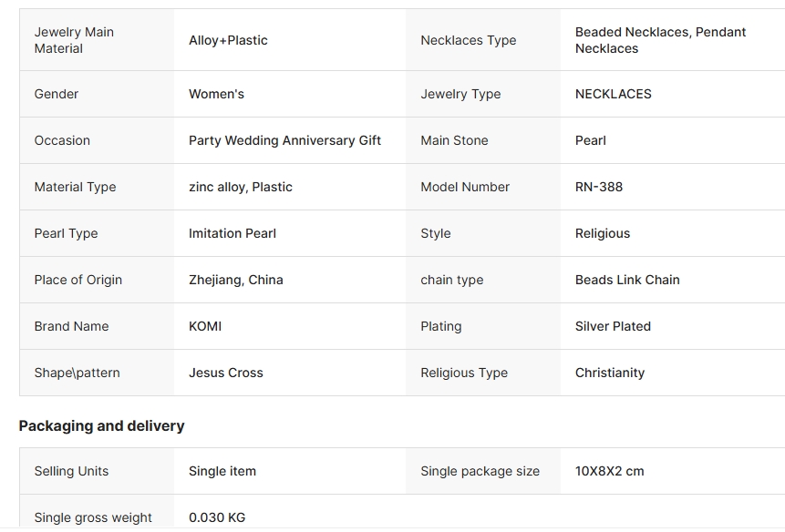This screenshot has width=785, height=532.
Task: Click the 'NECKLACES' jewelry type value
Action: coord(614,94)
